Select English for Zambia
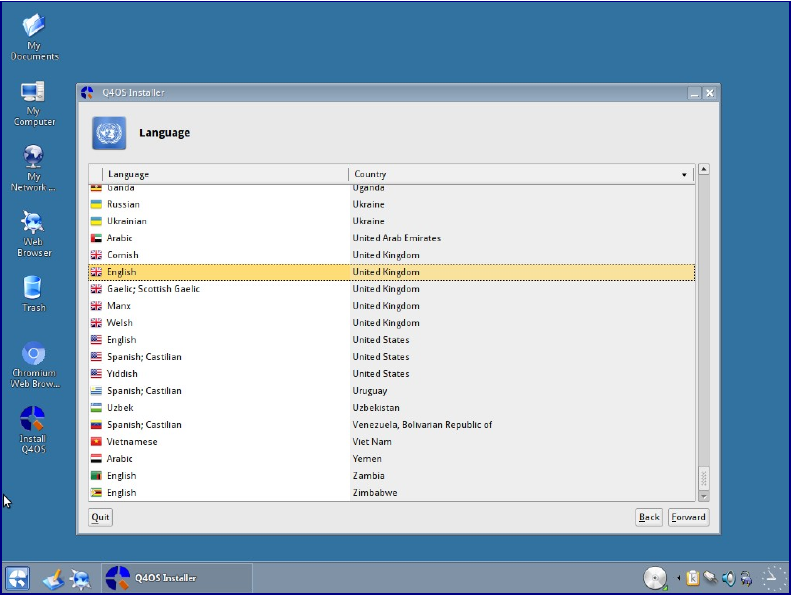Image resolution: width=791 pixels, height=595 pixels. click(391, 476)
